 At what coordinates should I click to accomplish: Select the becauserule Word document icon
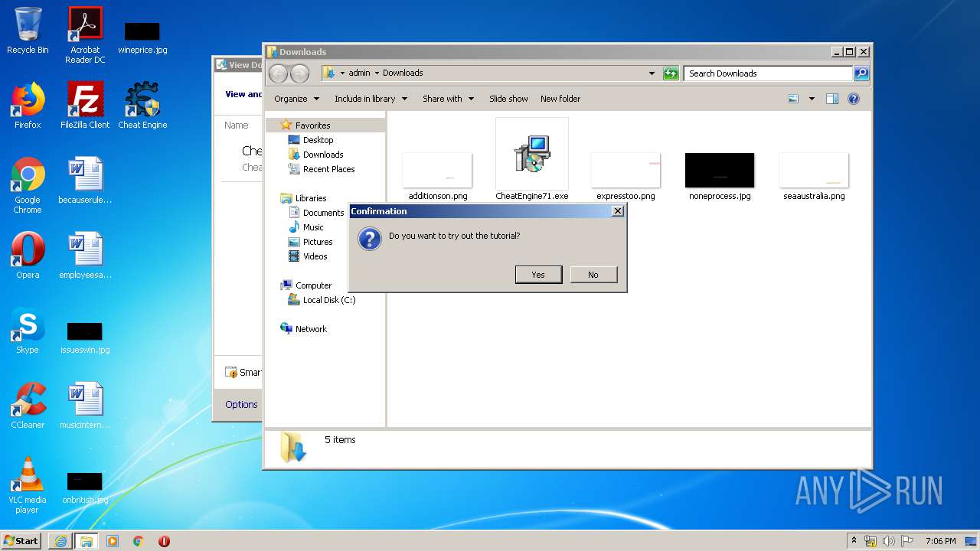point(85,181)
